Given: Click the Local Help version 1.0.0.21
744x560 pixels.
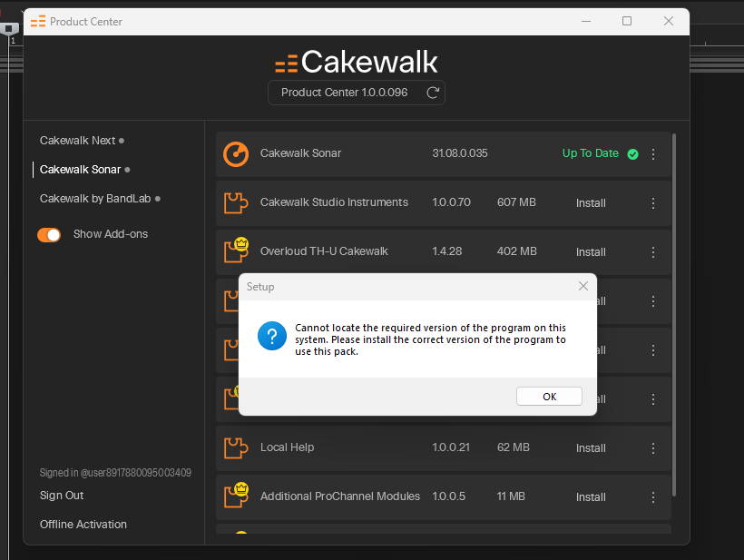Looking at the screenshot, I should (x=451, y=447).
